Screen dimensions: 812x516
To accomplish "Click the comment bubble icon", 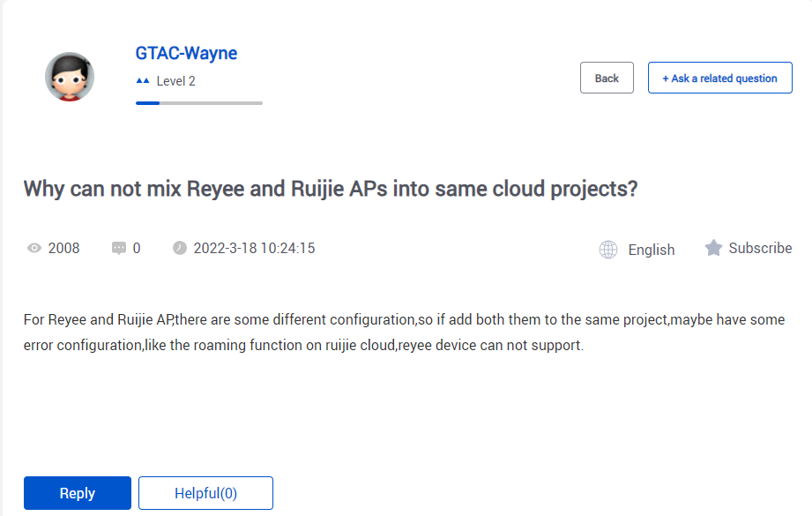I will click(x=119, y=248).
